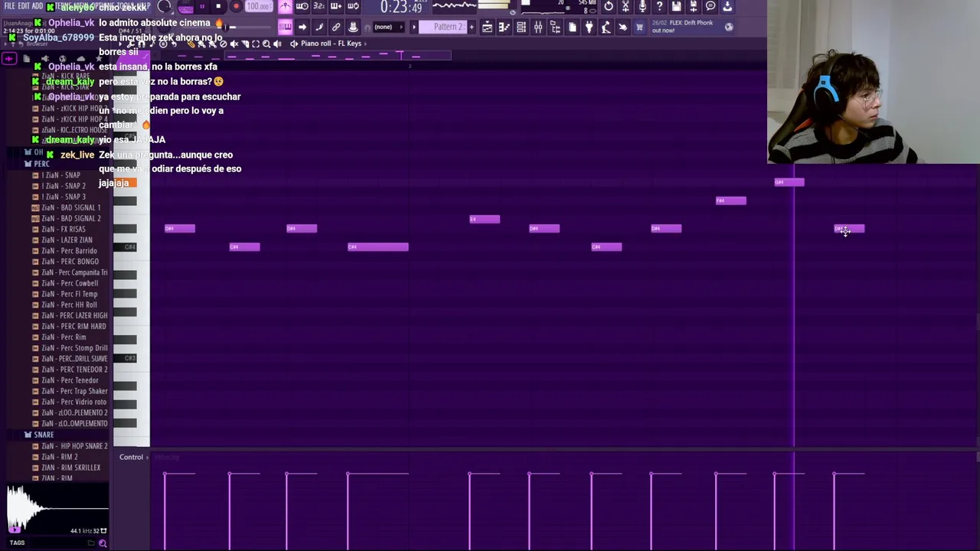Select sample ZIAN - RIM SKRILLEX

[x=70, y=468]
